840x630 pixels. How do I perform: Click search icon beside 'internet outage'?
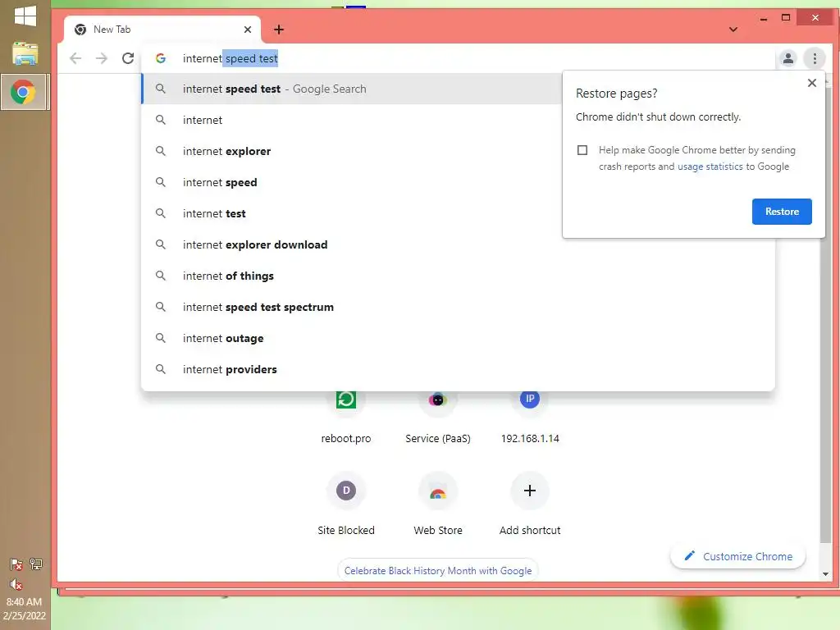pos(160,338)
